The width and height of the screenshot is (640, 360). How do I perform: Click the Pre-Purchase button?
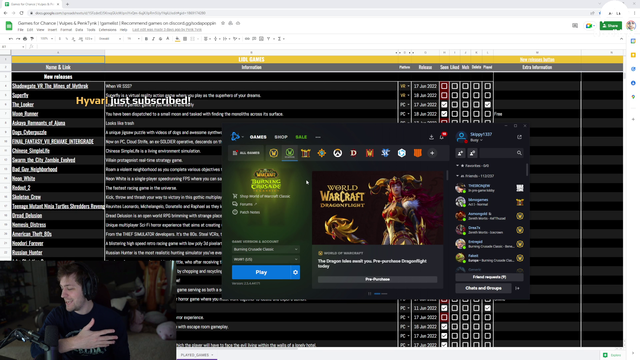click(x=377, y=279)
